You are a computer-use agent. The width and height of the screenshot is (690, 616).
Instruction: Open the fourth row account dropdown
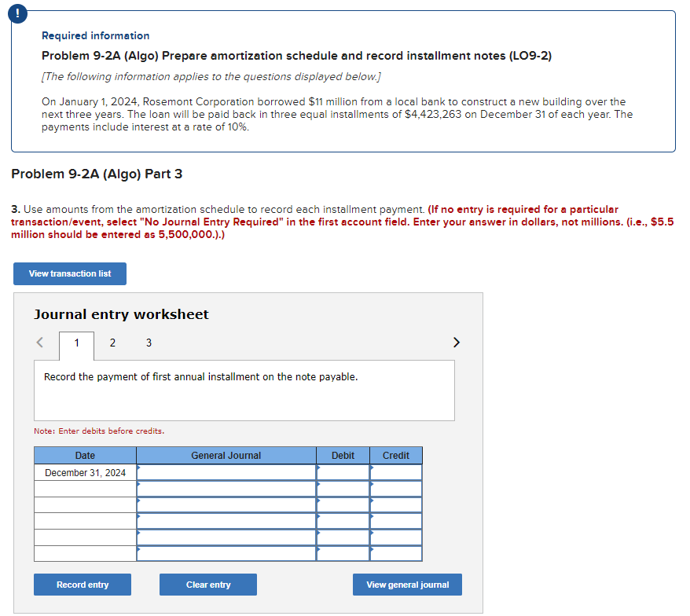(226, 519)
